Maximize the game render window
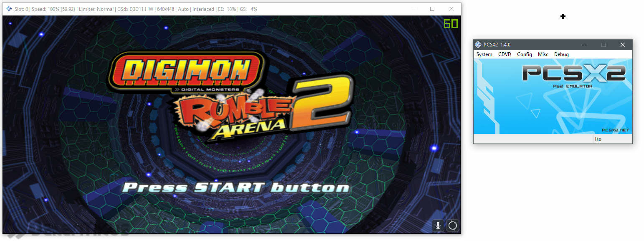The image size is (644, 241). click(432, 9)
